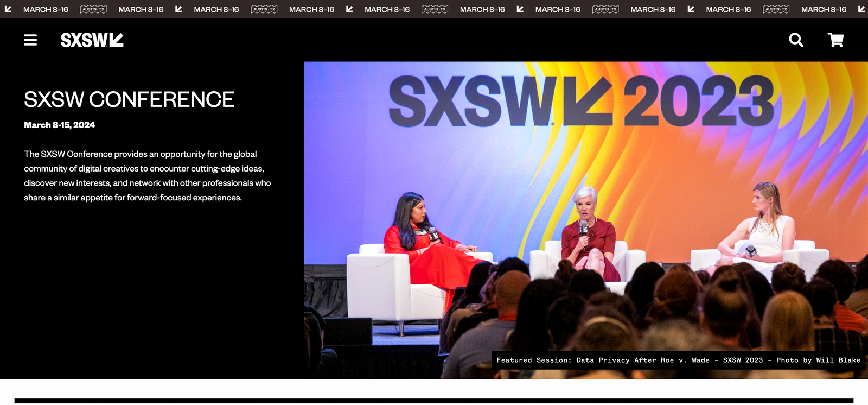Image resolution: width=868 pixels, height=405 pixels.
Task: Click the conference description paragraph
Action: coord(148,176)
